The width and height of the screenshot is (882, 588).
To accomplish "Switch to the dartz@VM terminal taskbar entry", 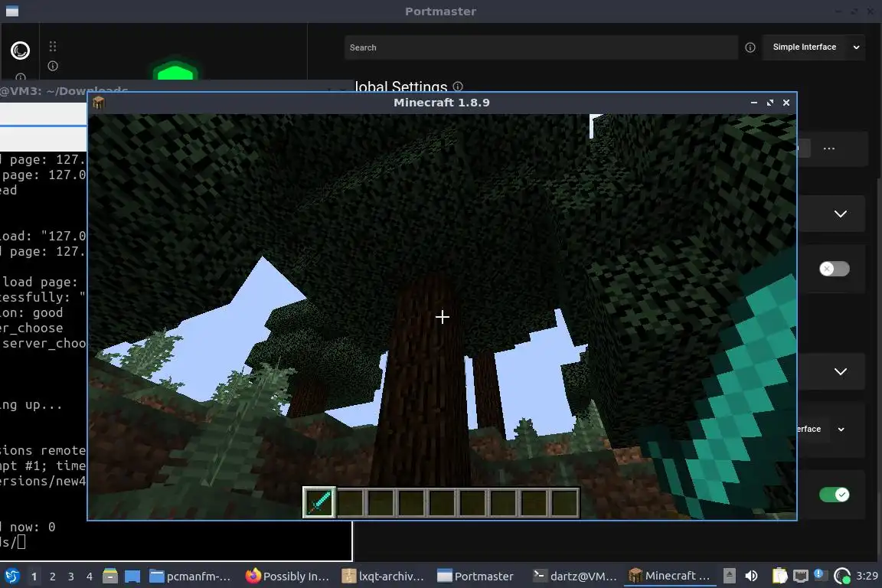I will point(575,577).
